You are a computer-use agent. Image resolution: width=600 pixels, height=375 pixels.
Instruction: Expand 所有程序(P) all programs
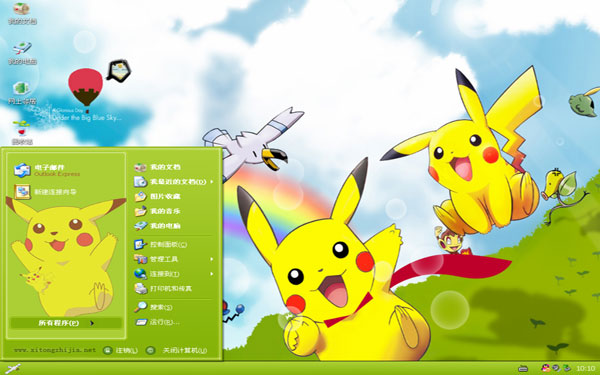pyautogui.click(x=66, y=323)
